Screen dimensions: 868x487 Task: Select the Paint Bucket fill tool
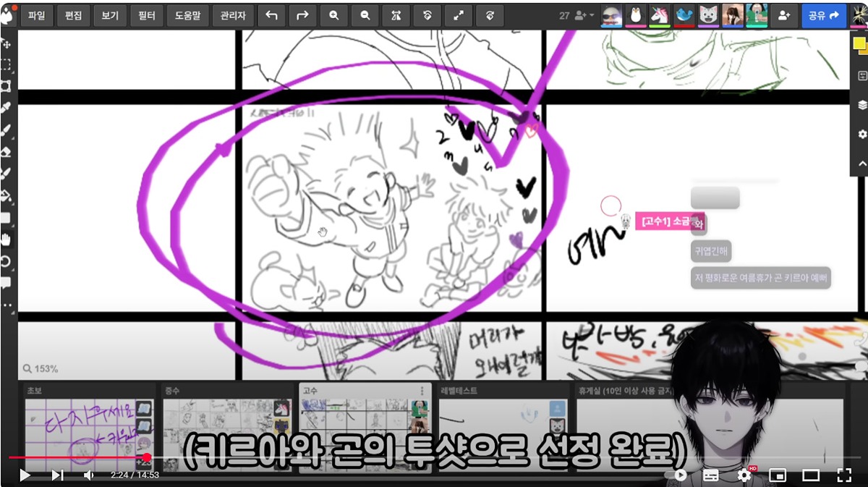tap(6, 195)
